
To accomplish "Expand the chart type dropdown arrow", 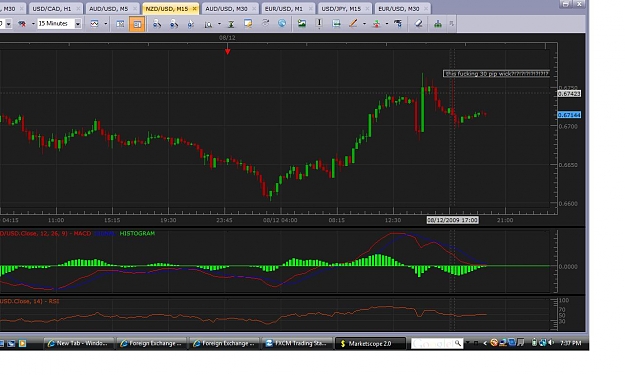I will [x=106, y=24].
